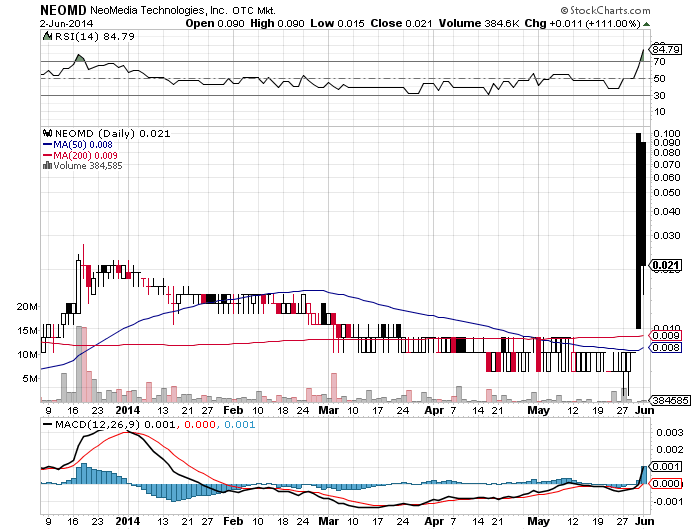Click the Volume 384.6K header value

click(x=479, y=23)
